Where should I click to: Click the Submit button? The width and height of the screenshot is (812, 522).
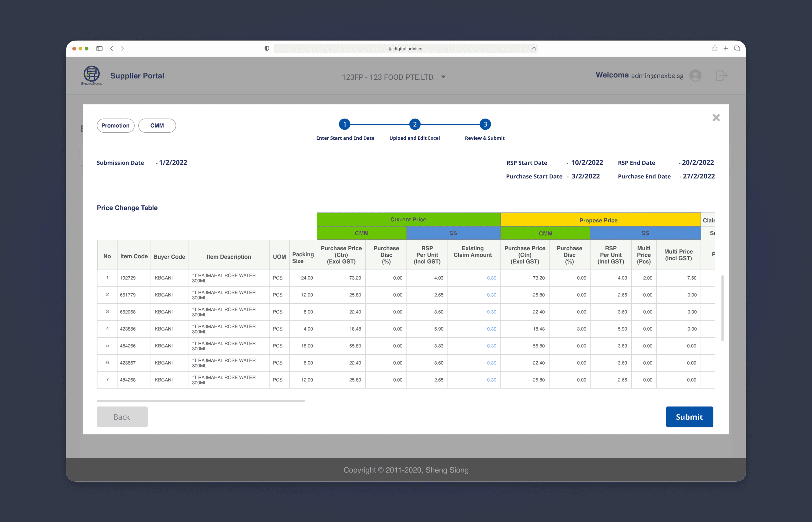[x=689, y=416]
